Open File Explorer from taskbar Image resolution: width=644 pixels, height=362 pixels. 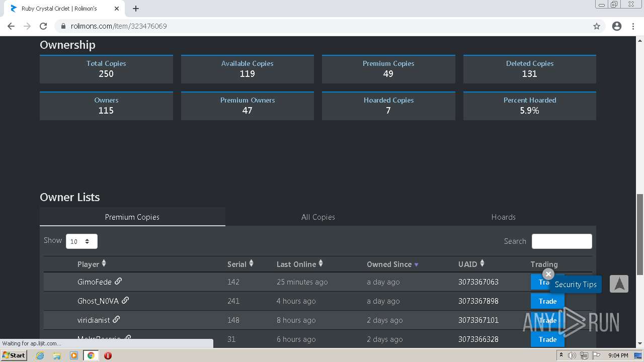(57, 355)
